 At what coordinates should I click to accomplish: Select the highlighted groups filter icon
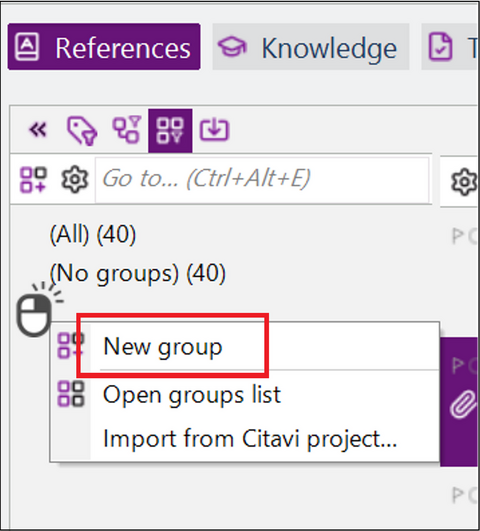(x=170, y=131)
